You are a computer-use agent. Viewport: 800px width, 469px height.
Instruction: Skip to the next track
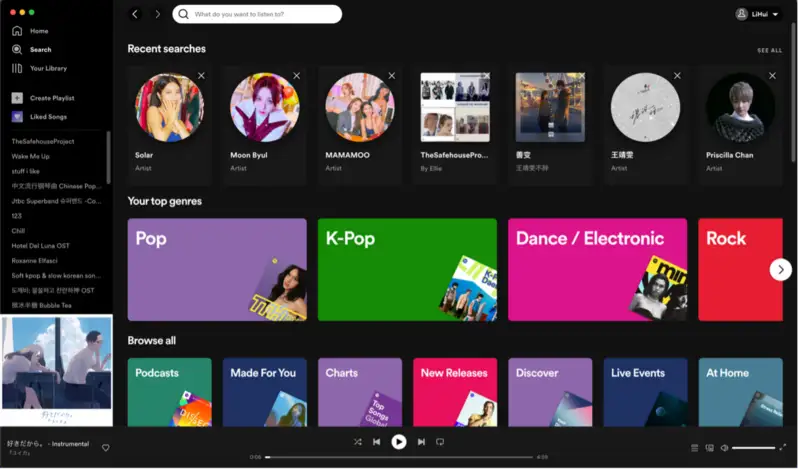[421, 441]
